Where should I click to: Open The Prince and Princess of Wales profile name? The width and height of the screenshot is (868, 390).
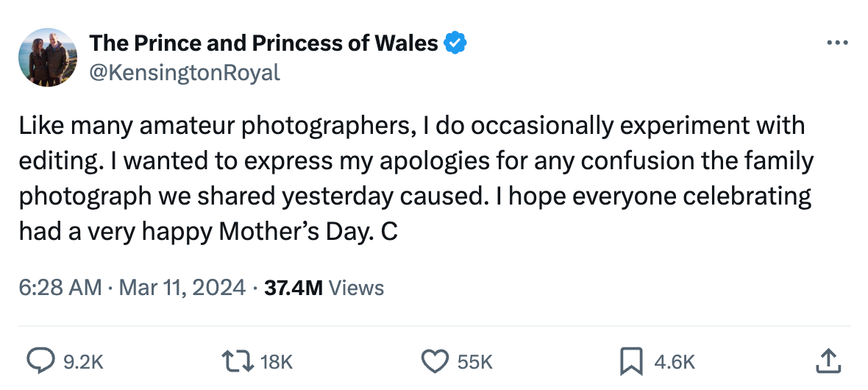tap(263, 44)
